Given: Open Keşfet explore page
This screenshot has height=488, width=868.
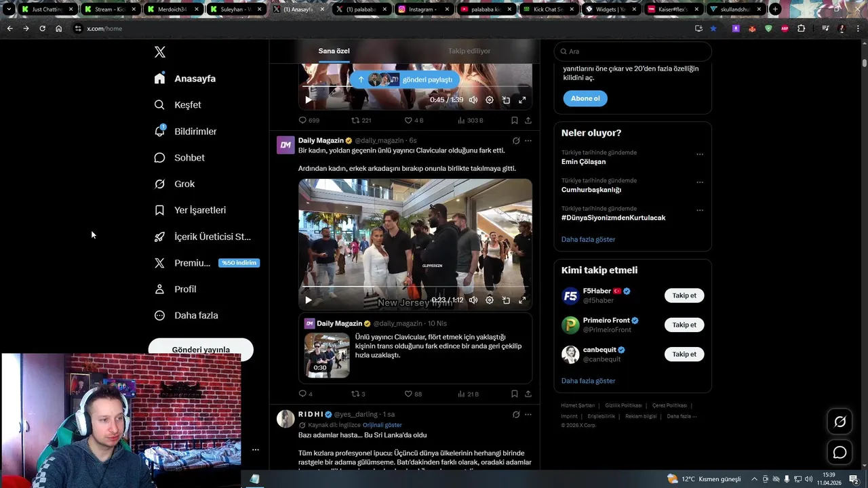Looking at the screenshot, I should pyautogui.click(x=178, y=105).
